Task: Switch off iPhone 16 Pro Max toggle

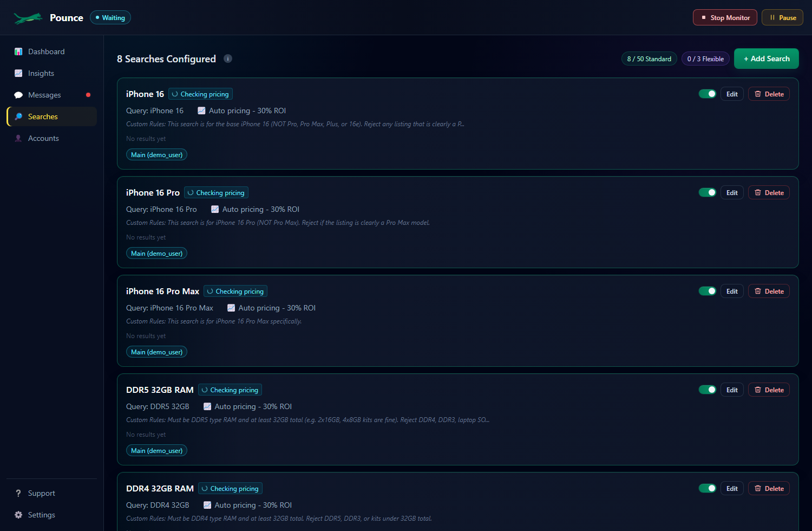Action: click(708, 291)
